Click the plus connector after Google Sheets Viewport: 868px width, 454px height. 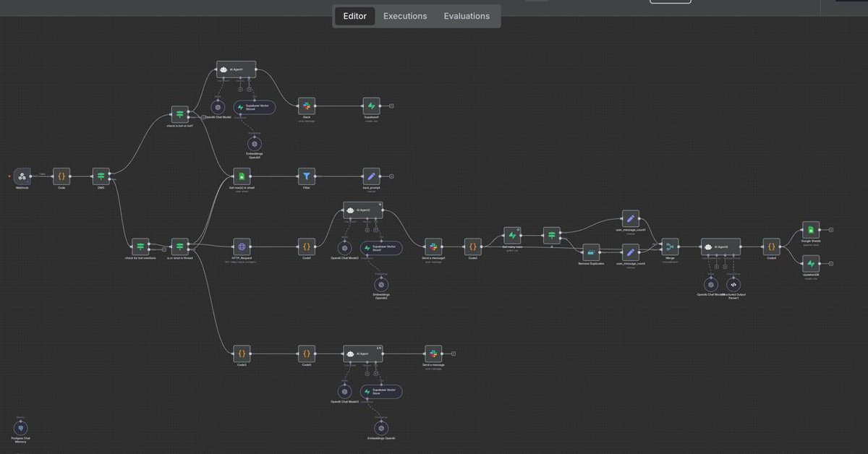click(x=831, y=229)
